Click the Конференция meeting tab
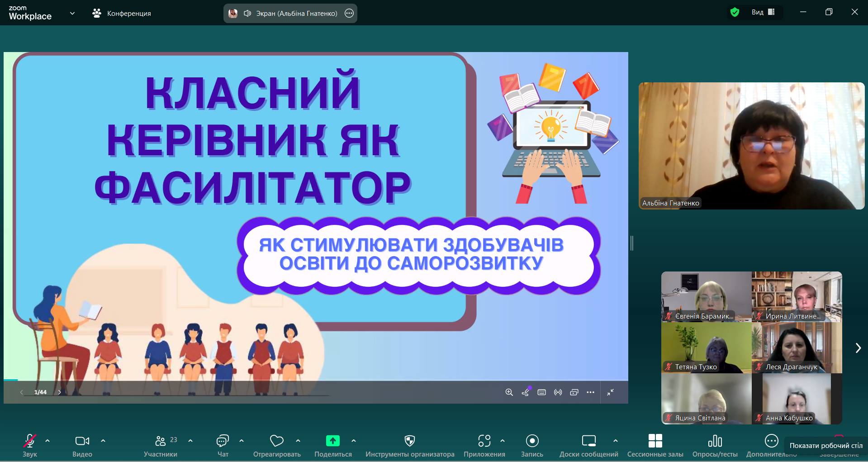The image size is (868, 462). pos(122,13)
